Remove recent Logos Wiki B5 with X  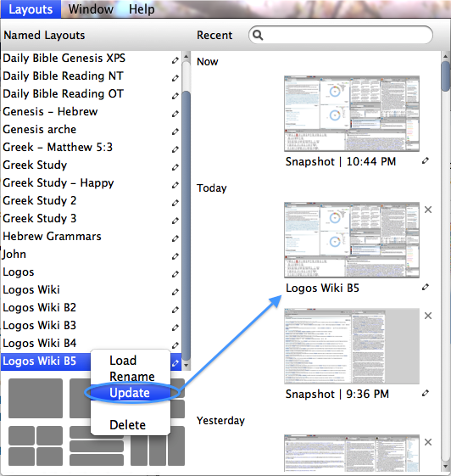pyautogui.click(x=428, y=210)
